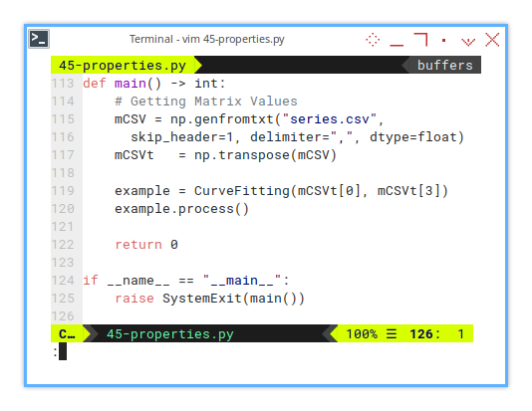Click '__name__' on line 124
532x411 pixels.
click(138, 281)
